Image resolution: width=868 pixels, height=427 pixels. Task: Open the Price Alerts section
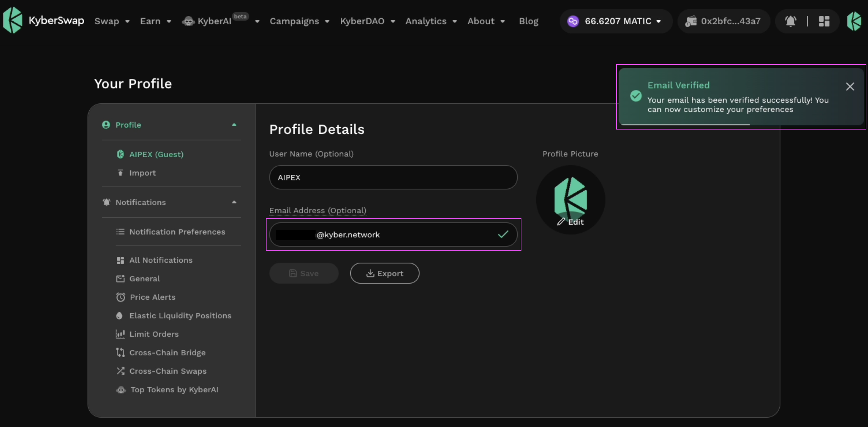click(x=152, y=297)
